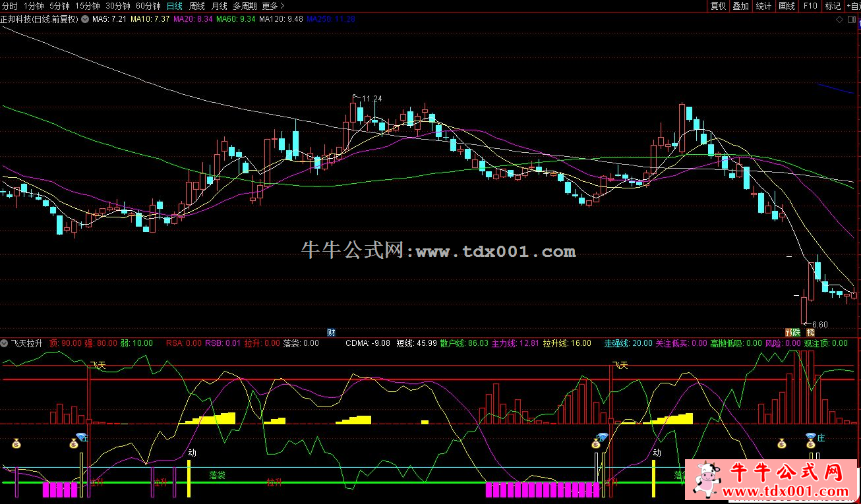Activate the 画线 drawing tool button
861x504 pixels.
pos(787,6)
